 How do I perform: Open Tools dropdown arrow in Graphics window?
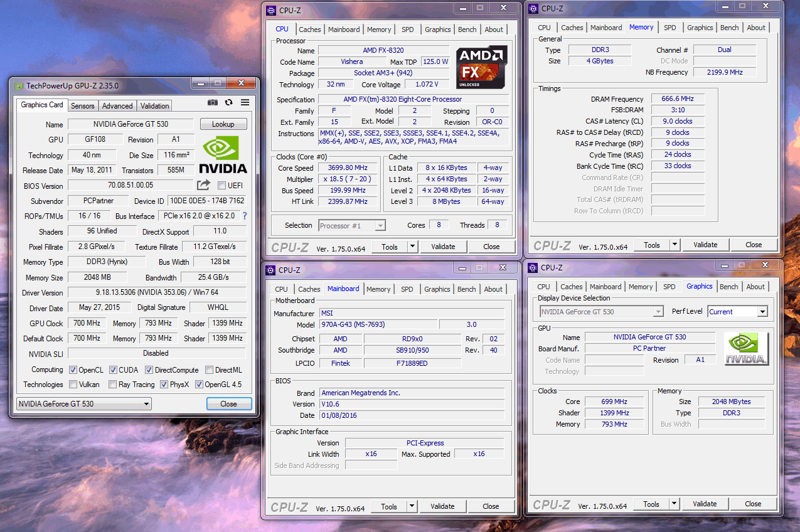pos(674,504)
